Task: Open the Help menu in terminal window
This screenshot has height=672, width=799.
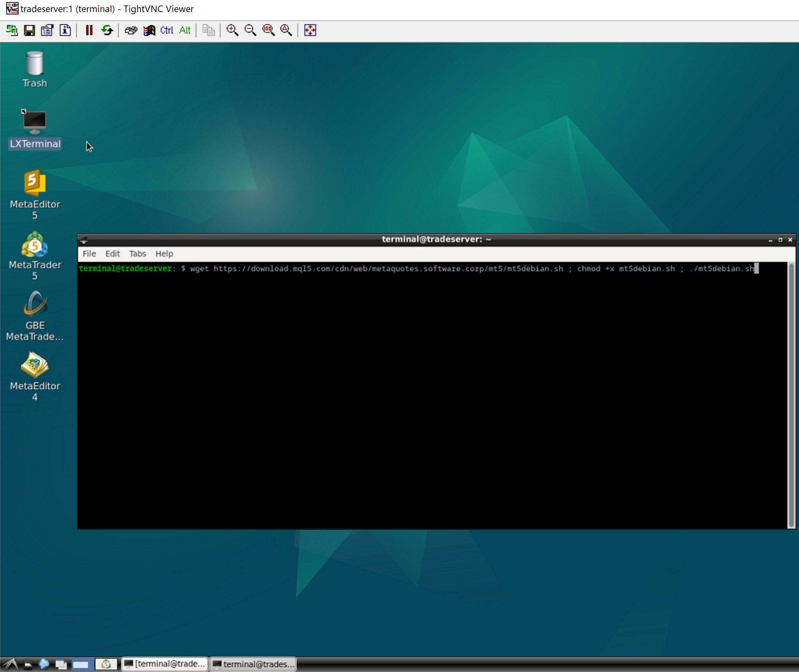Action: click(164, 254)
